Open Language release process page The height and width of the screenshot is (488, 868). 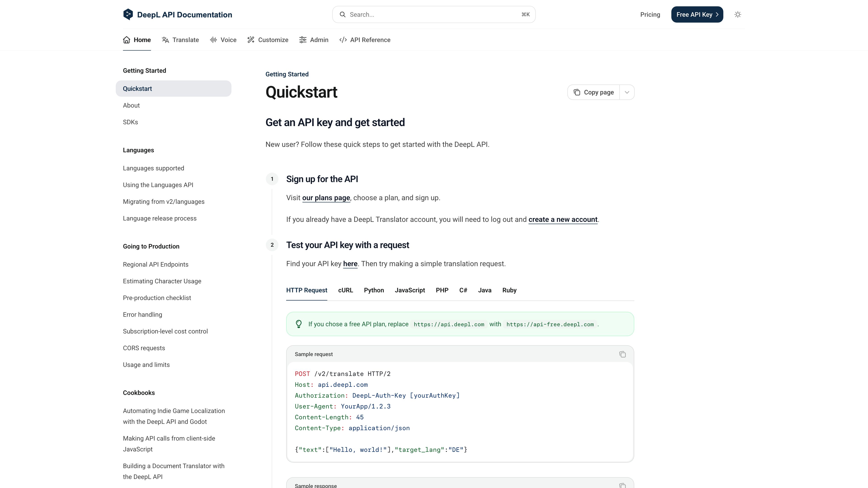point(159,218)
